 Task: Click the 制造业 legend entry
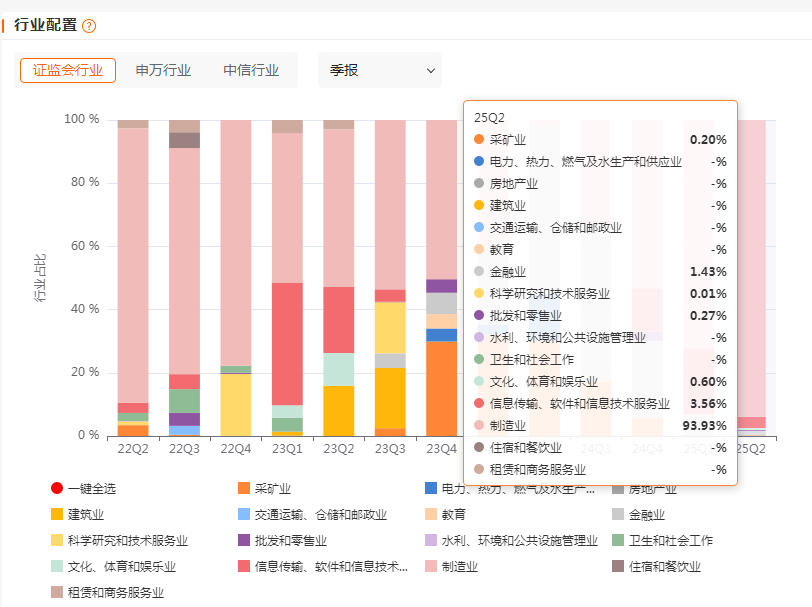point(452,566)
